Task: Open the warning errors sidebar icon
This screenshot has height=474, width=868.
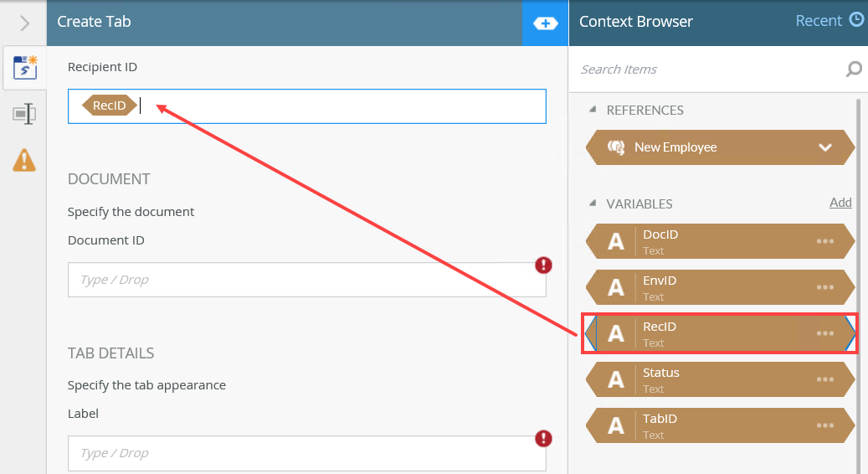Action: click(24, 159)
